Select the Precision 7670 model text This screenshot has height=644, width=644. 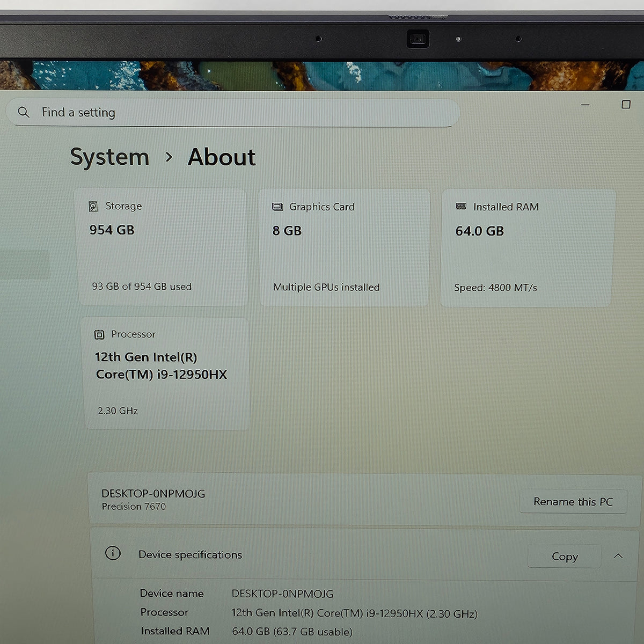pos(134,507)
